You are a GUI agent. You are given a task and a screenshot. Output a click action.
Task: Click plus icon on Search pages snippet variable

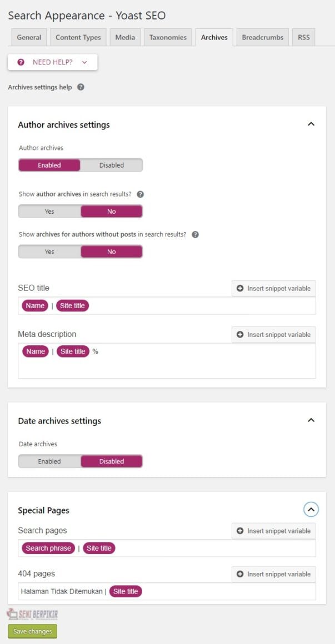241,531
